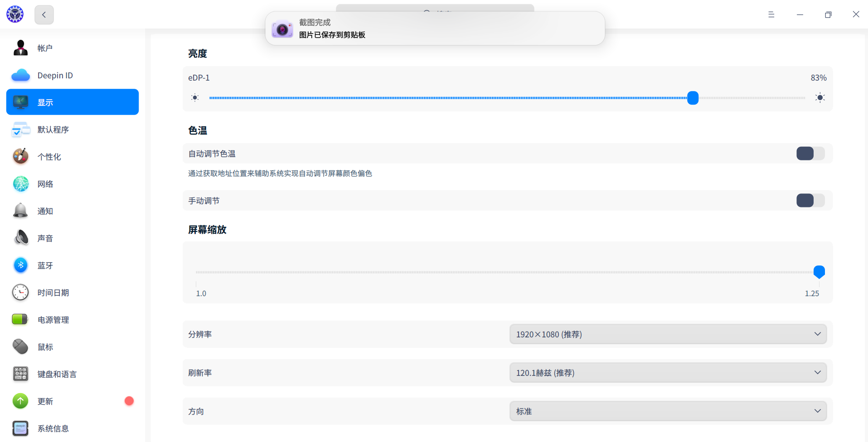
Task: Click the 屏幕缩放 slider handle at 1.25
Action: (819, 272)
